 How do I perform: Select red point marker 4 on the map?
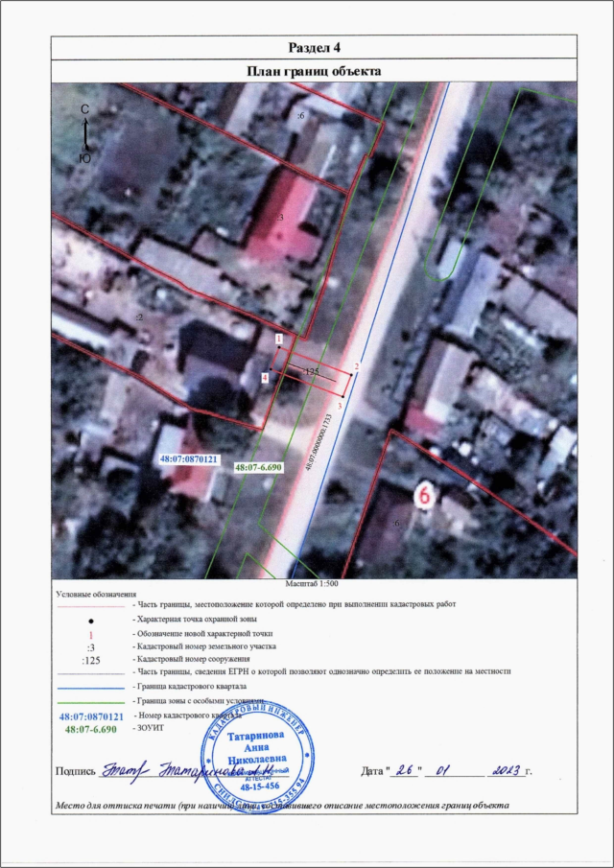click(x=266, y=377)
